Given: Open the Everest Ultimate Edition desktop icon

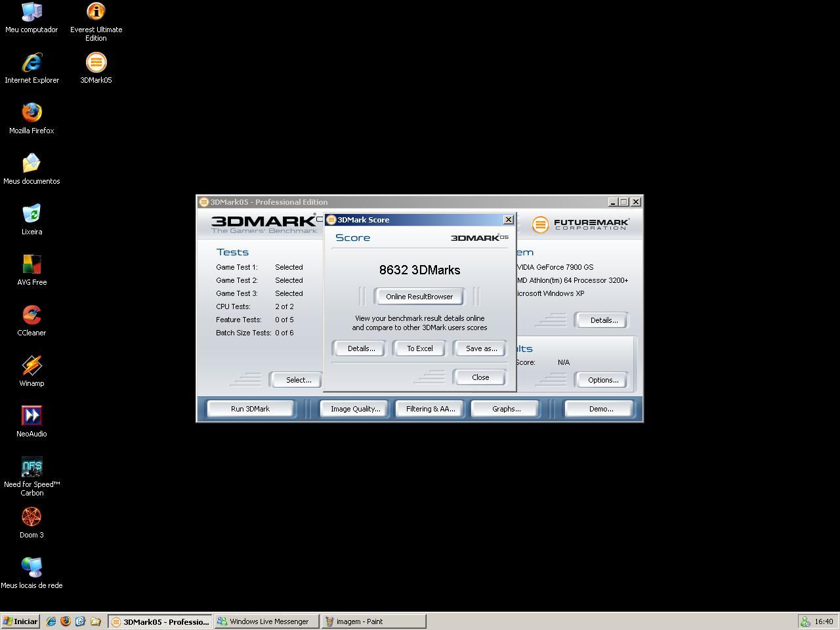Looking at the screenshot, I should (x=96, y=22).
